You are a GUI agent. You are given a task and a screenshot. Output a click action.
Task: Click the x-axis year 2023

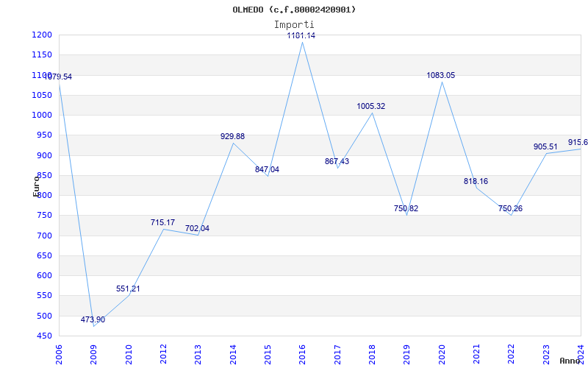tap(546, 355)
